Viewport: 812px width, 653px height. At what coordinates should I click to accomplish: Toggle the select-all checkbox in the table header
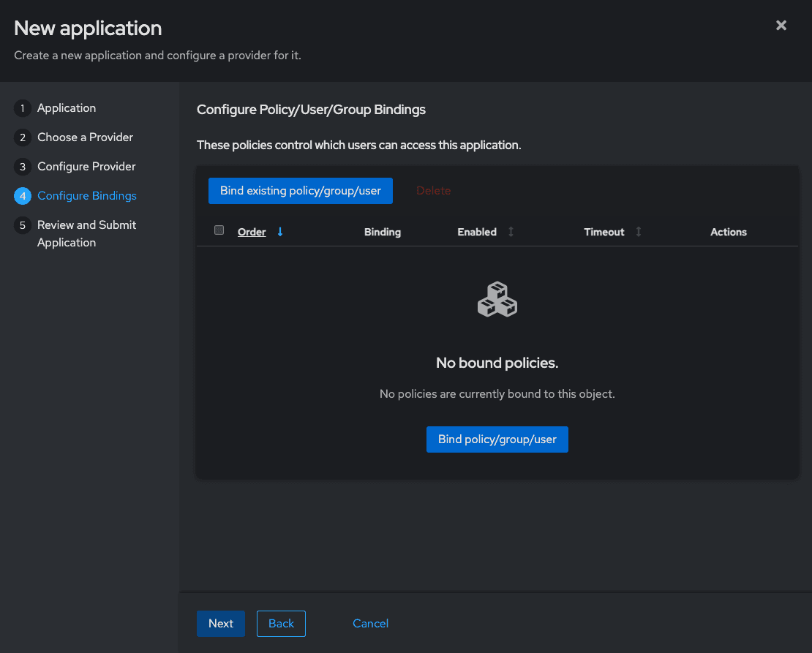click(x=219, y=230)
